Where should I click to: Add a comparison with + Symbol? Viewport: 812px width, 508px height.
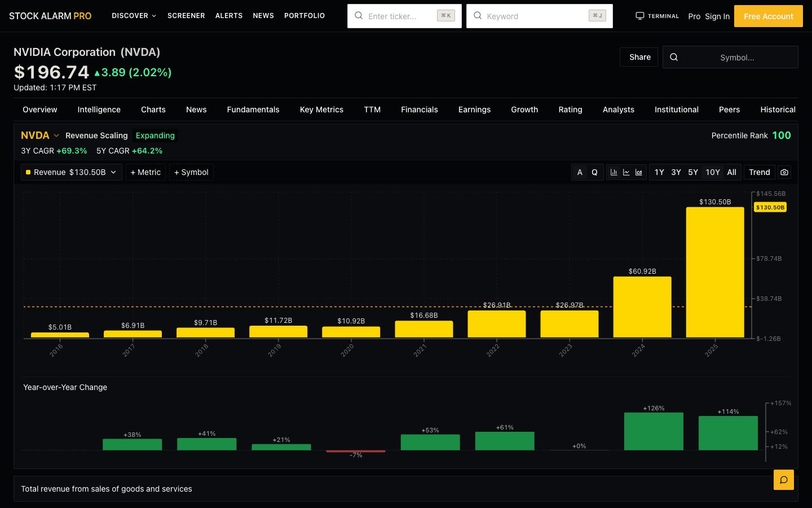(x=191, y=172)
